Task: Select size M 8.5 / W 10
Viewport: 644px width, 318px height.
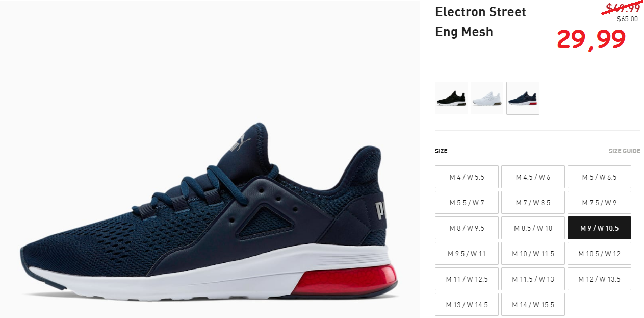Action: point(533,228)
